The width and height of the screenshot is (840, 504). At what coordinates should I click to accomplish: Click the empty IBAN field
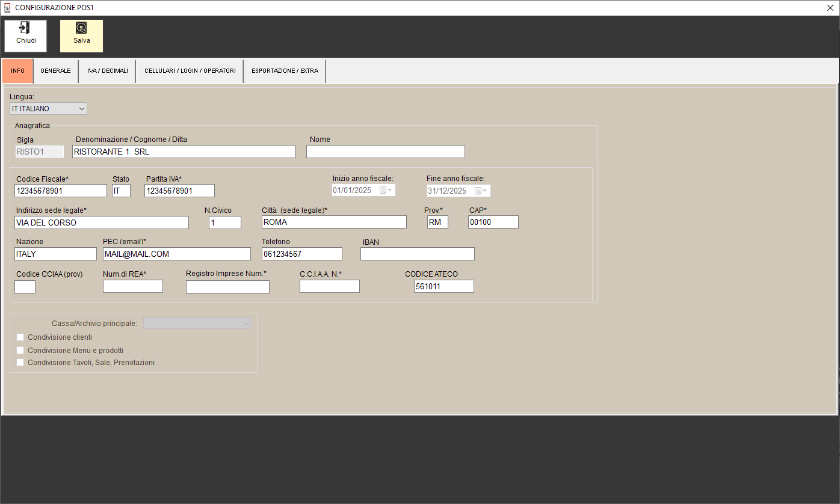[x=417, y=254]
